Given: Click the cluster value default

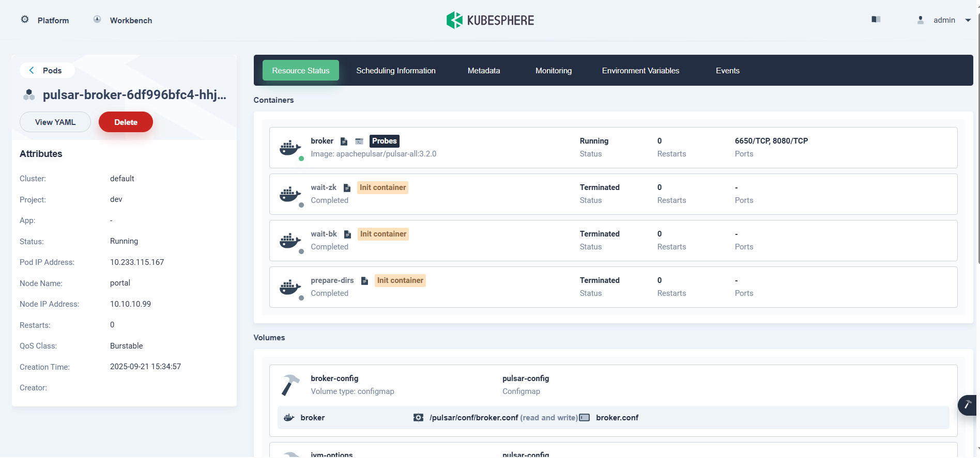Looking at the screenshot, I should click(122, 179).
